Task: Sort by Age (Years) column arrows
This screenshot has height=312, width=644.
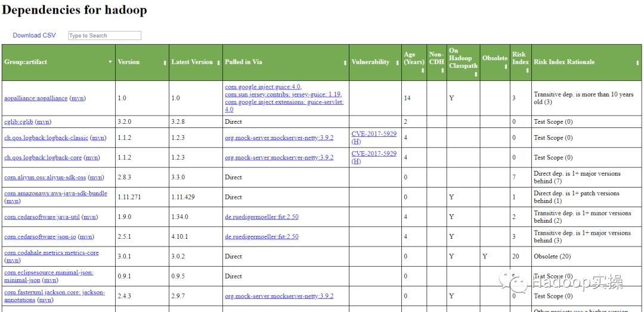Action: 422,70
